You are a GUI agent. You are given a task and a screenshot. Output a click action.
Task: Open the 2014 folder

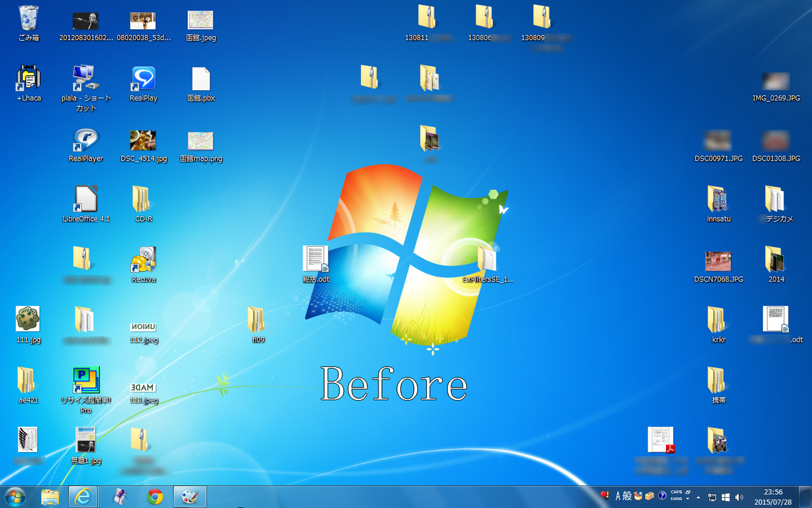pos(775,259)
